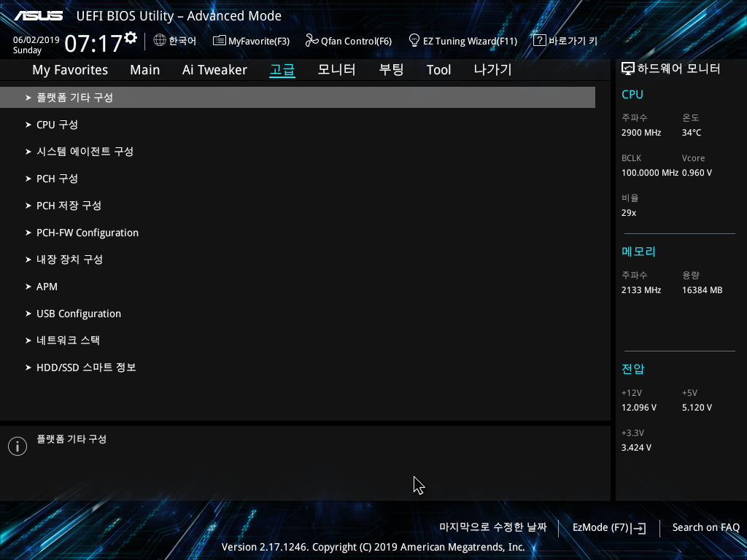747x560 pixels.
Task: Click the 플랫폼 기타 구성 help description
Action: [x=71, y=439]
